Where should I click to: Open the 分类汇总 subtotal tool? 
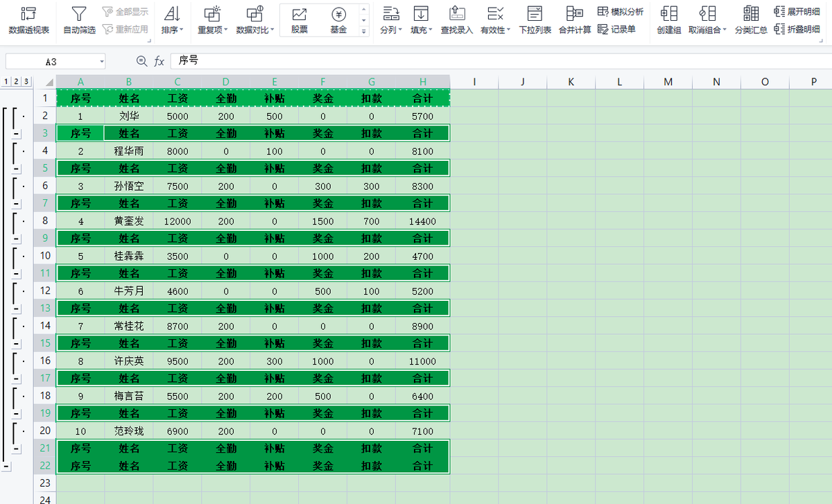tap(751, 21)
